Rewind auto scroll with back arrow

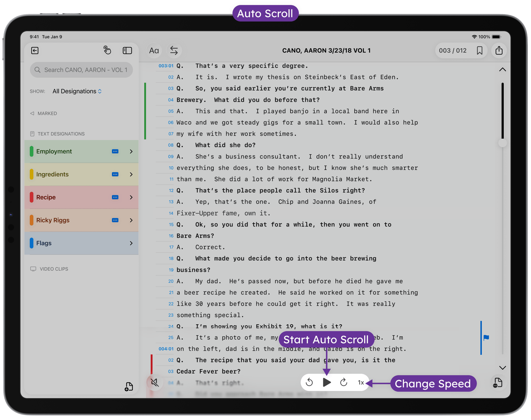tap(309, 383)
